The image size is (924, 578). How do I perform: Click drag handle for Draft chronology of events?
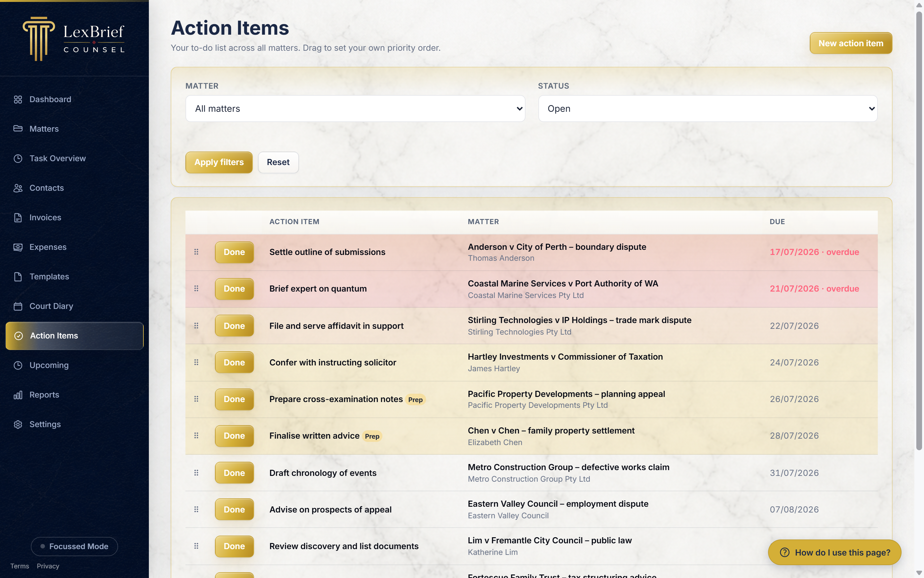click(196, 473)
